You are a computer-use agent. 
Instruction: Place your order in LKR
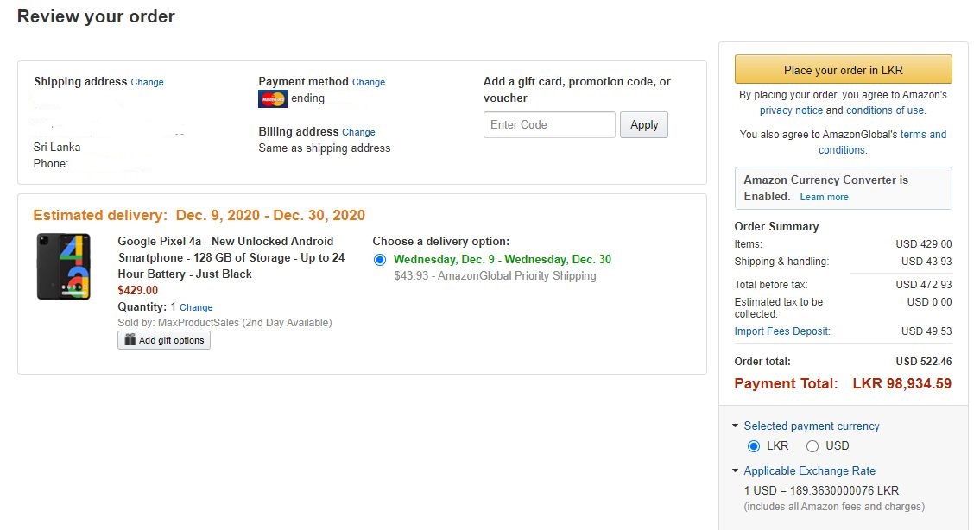click(843, 69)
